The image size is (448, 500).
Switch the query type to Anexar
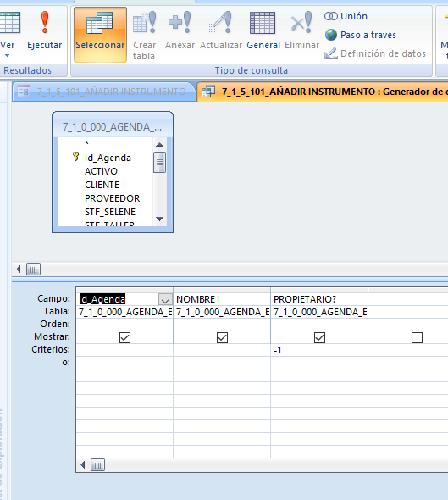point(180,31)
